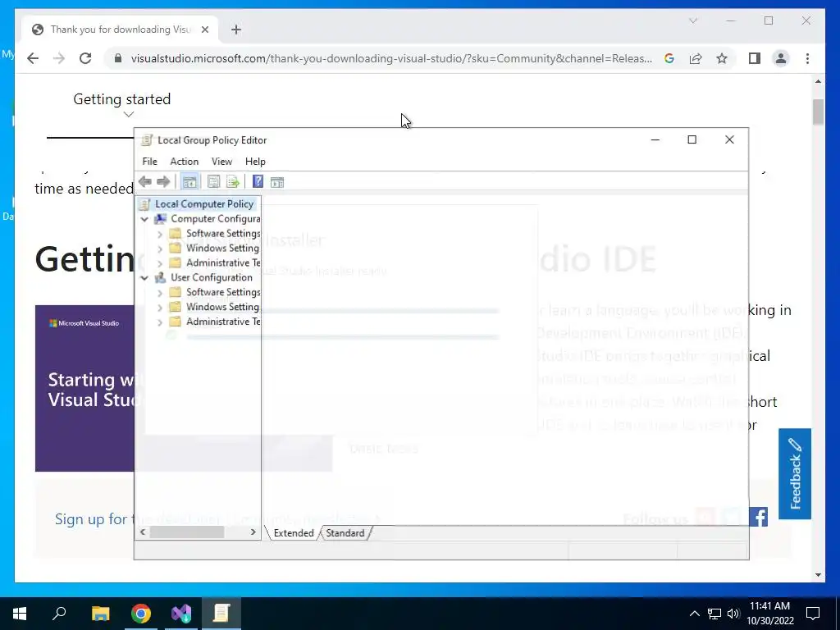
Task: Click the tree pane scroll-left arrow
Action: (143, 532)
